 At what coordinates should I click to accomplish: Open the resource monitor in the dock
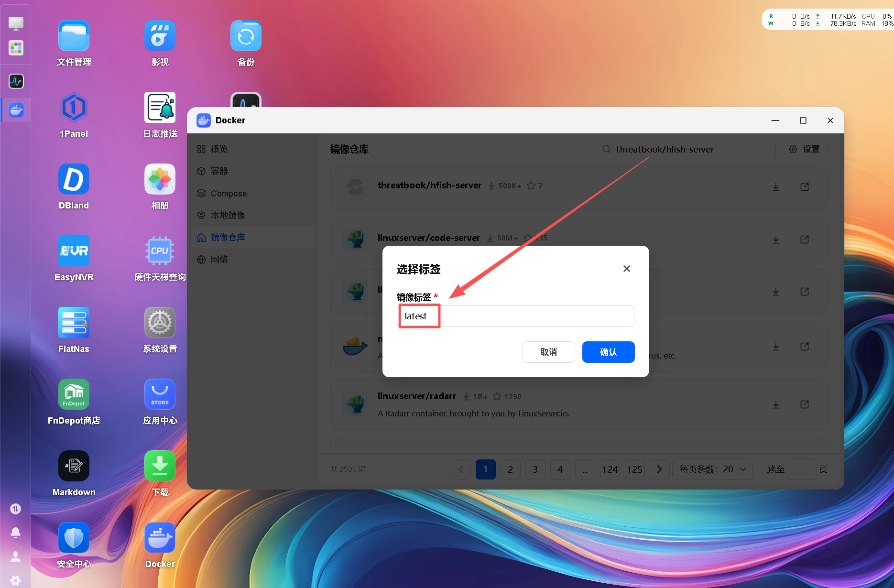click(x=16, y=81)
